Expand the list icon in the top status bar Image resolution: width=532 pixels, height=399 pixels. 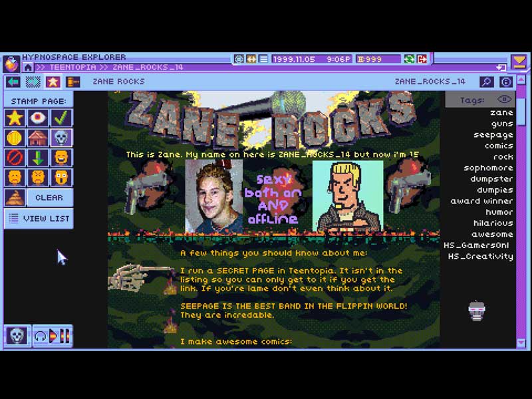(264, 59)
